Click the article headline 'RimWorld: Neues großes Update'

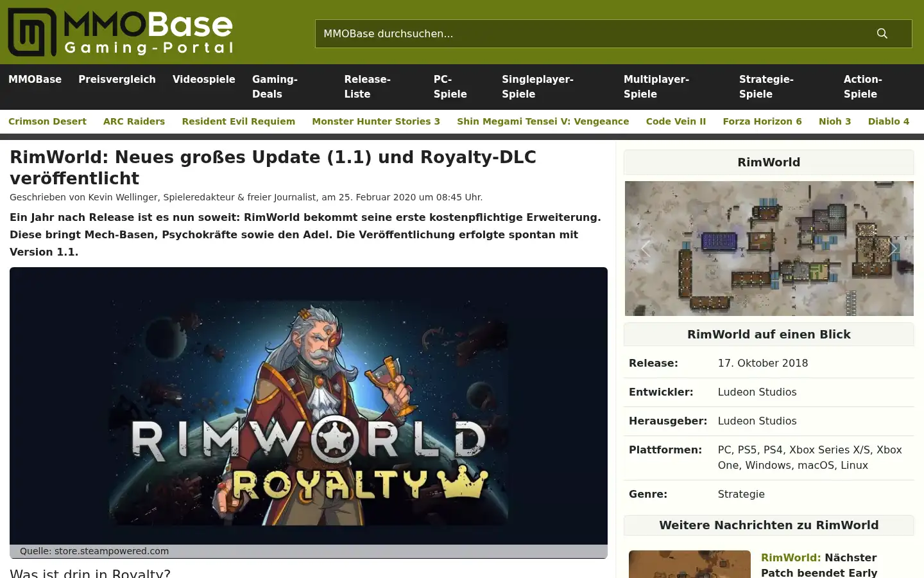(273, 168)
